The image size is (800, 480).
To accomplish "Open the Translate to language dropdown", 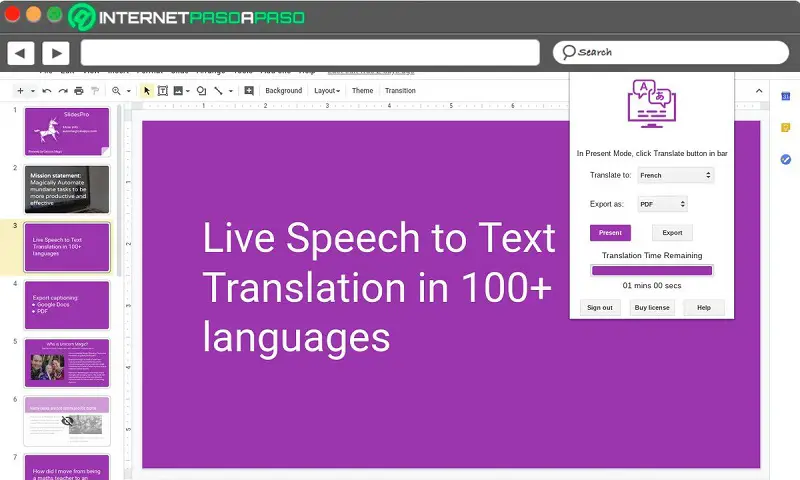I will click(676, 175).
